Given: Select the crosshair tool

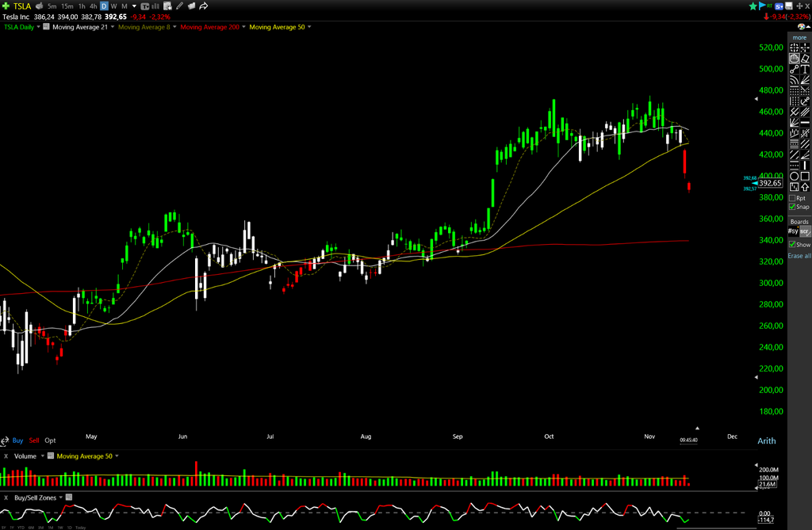Looking at the screenshot, I should [805, 48].
